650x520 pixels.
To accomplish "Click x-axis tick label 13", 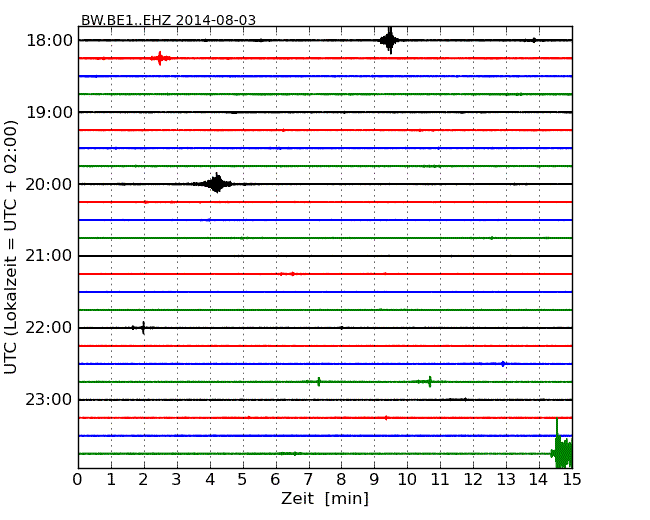I will 506,480.
